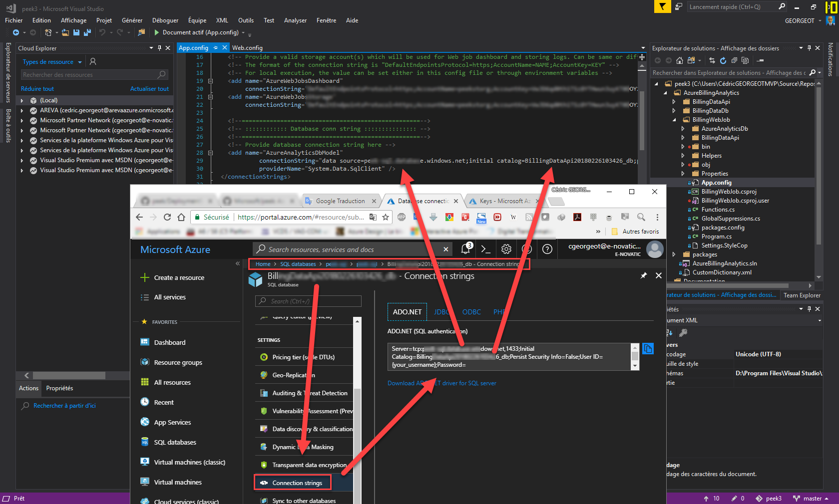Start debugging with the green play button
The width and height of the screenshot is (839, 504).
[x=157, y=32]
